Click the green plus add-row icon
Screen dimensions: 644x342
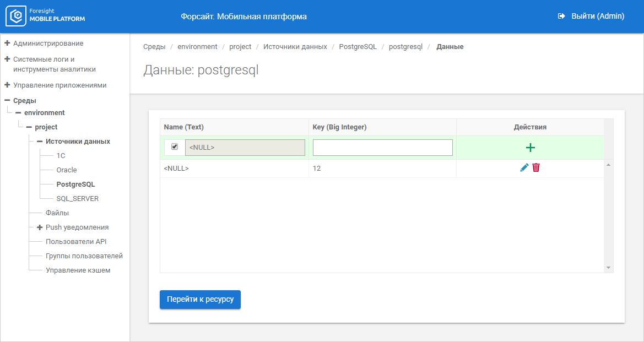(x=531, y=148)
